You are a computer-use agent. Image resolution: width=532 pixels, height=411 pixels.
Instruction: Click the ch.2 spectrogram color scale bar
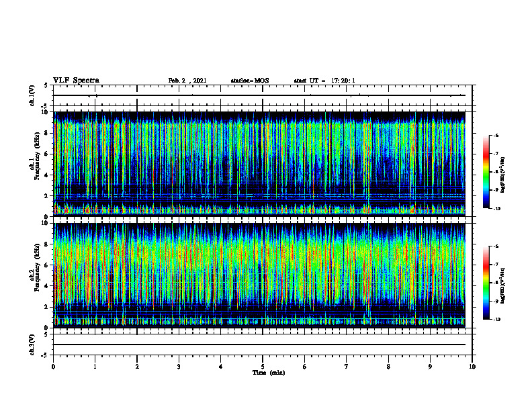pos(486,283)
